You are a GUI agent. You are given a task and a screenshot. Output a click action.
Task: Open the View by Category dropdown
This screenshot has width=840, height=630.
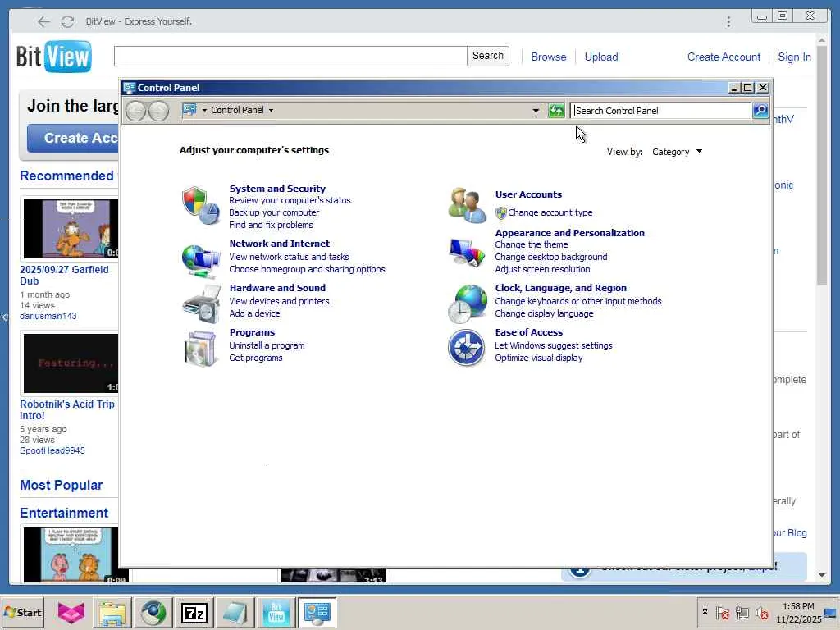(677, 152)
